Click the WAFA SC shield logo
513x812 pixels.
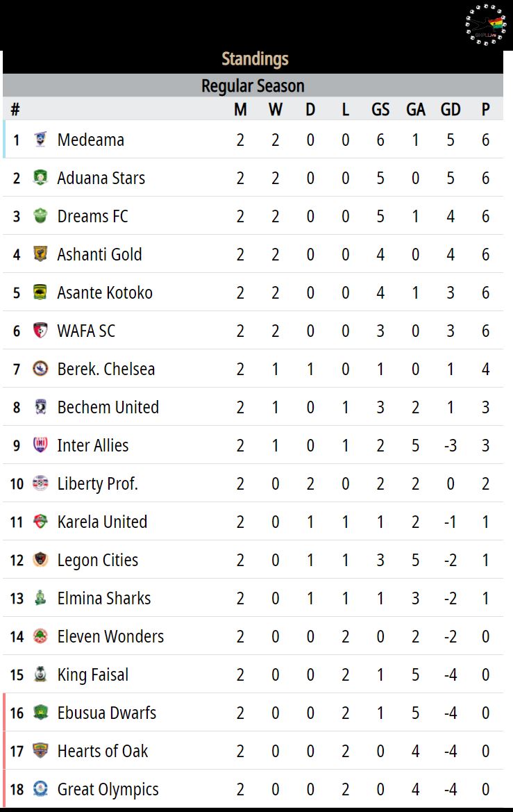tap(40, 331)
